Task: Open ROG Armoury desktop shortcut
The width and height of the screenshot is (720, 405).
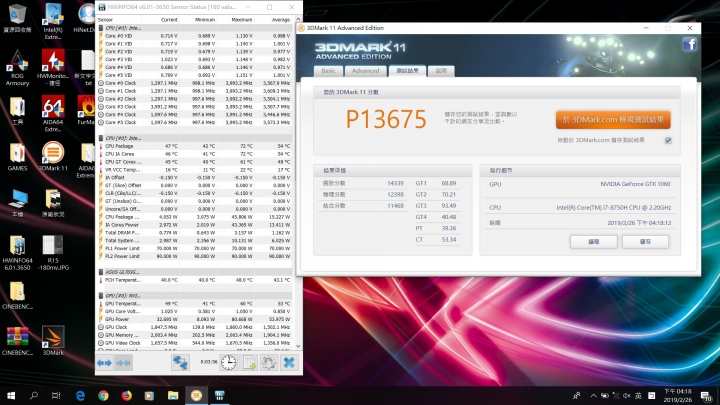Action: click(17, 68)
